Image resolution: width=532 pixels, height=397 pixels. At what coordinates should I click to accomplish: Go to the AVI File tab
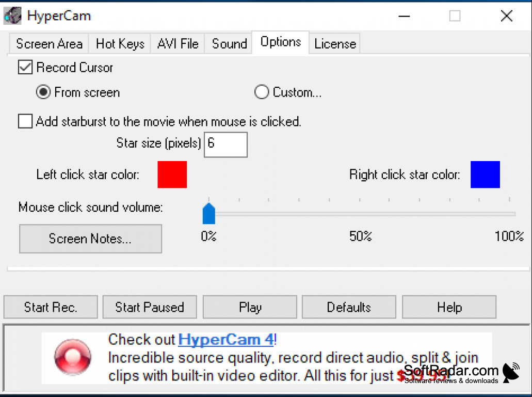pos(178,43)
